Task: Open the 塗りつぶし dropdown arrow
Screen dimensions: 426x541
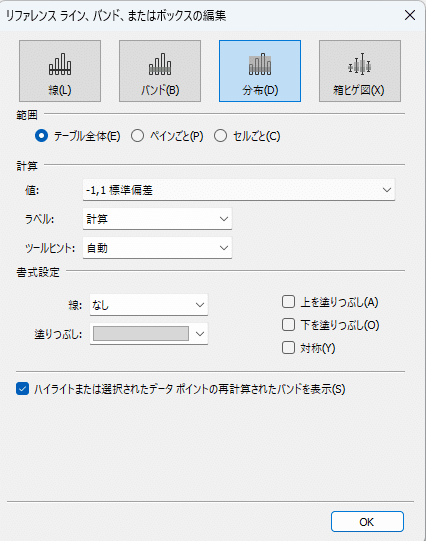Action: 200,334
